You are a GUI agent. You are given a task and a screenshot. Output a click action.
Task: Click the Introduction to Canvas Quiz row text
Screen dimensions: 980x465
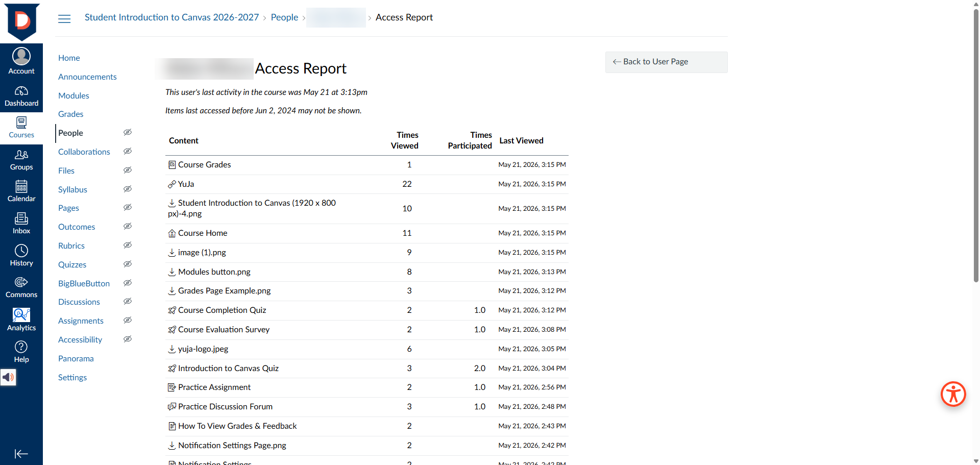228,368
